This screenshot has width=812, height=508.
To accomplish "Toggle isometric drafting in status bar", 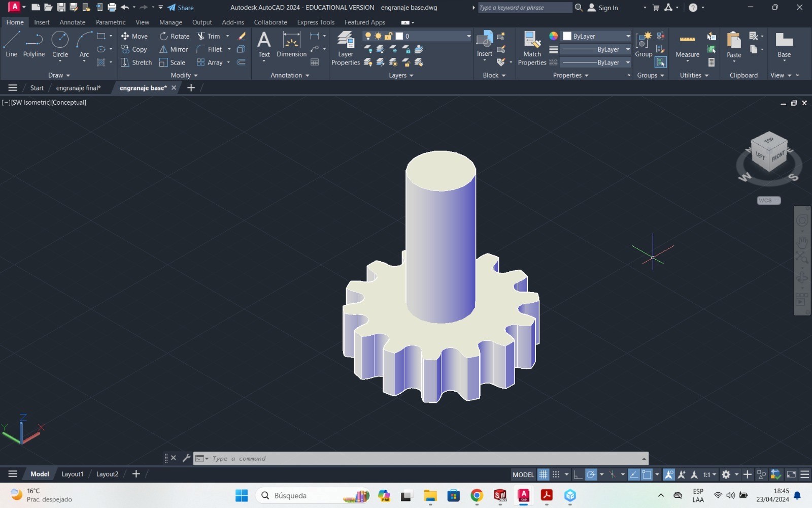I will [613, 474].
